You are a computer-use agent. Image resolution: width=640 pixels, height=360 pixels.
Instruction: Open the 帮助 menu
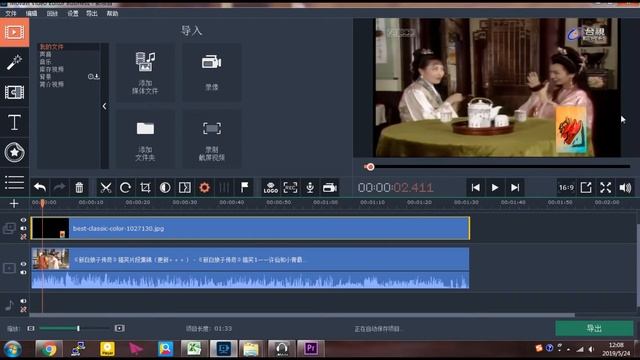112,13
